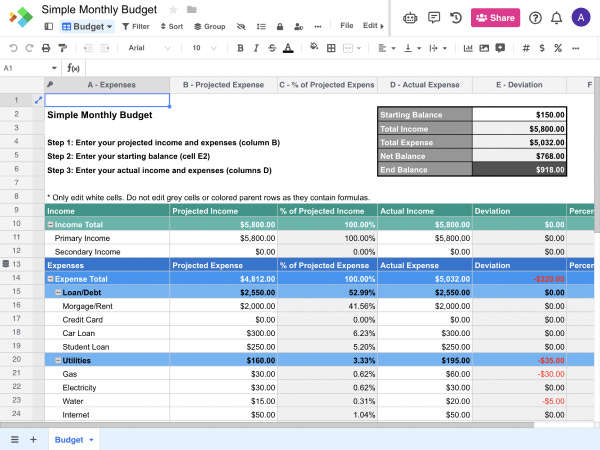This screenshot has width=600, height=450.
Task: Click the formula bar input field
Action: pyautogui.click(x=341, y=68)
